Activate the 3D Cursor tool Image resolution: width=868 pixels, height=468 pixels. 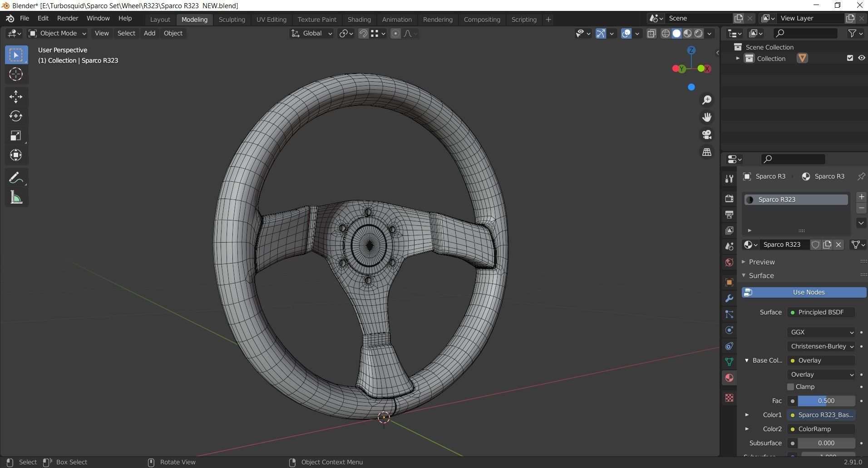(16, 74)
